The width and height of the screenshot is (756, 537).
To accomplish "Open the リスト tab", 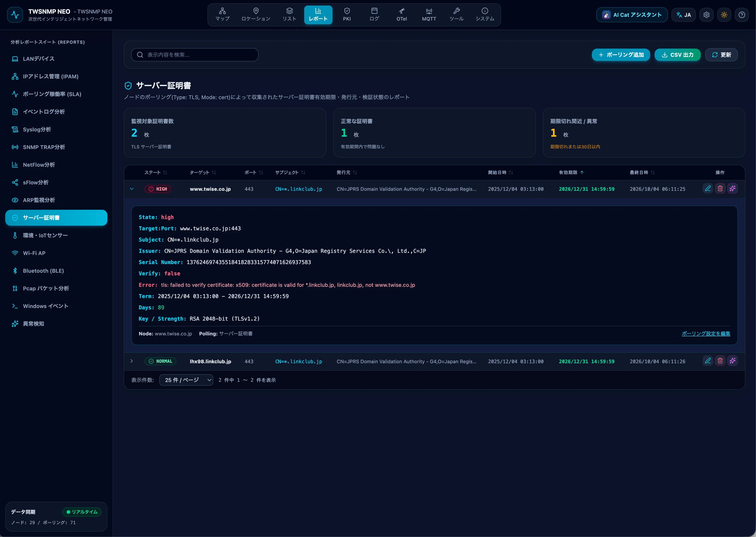I will [x=289, y=15].
